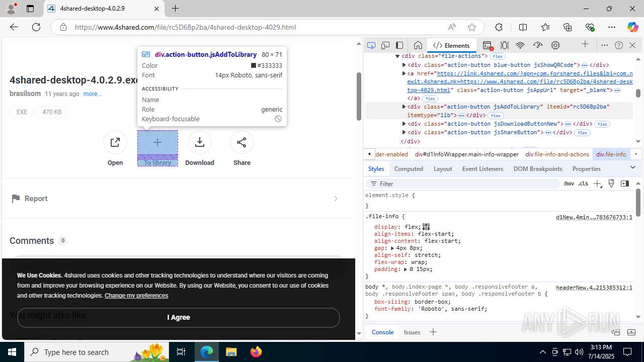The width and height of the screenshot is (644, 362).
Task: Expand the padding property shorthand
Action: [405, 269]
